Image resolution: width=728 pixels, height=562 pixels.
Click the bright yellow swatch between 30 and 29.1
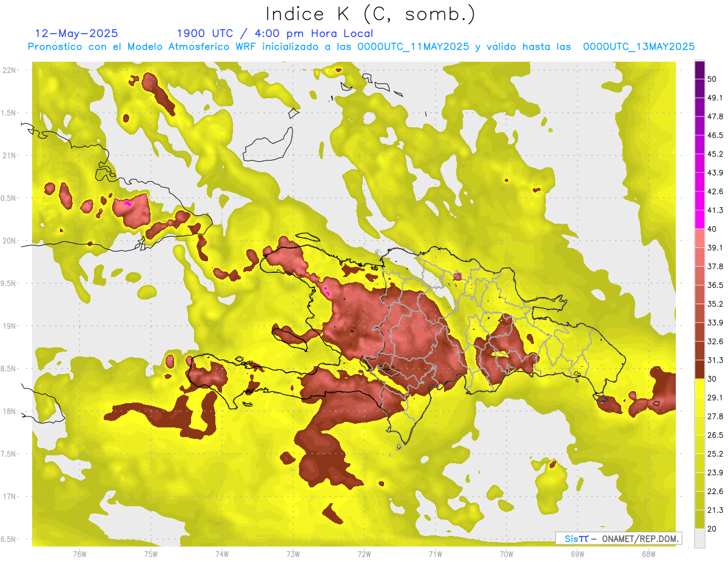point(699,388)
